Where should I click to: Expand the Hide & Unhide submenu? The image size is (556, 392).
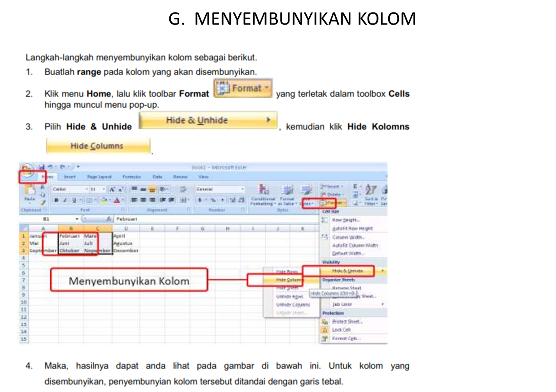tap(348, 271)
